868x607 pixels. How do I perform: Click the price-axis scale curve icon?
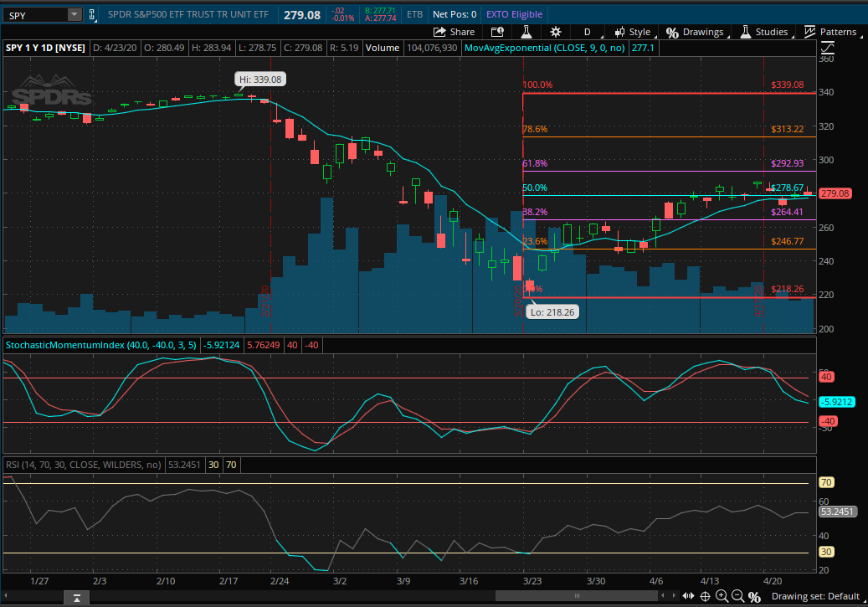[x=827, y=49]
